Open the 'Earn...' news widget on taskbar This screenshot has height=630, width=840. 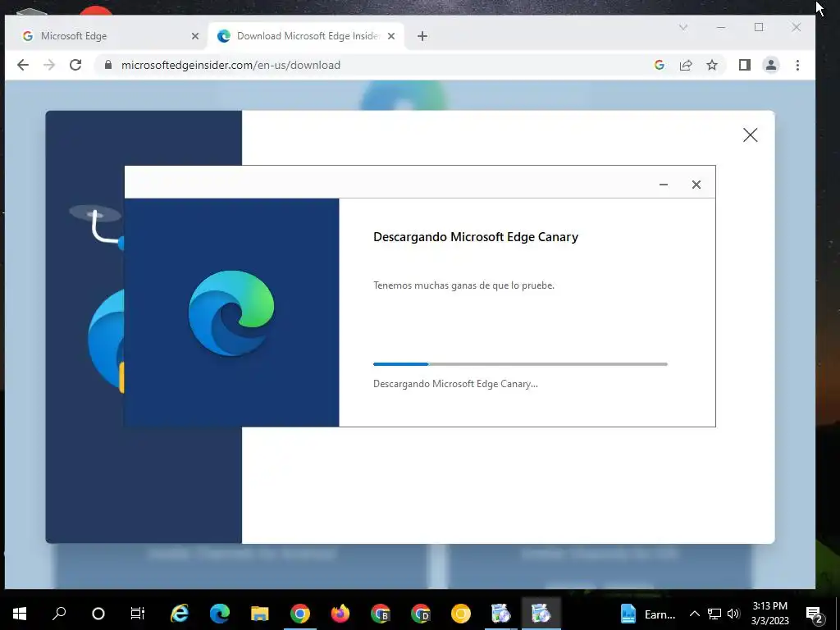coord(648,614)
